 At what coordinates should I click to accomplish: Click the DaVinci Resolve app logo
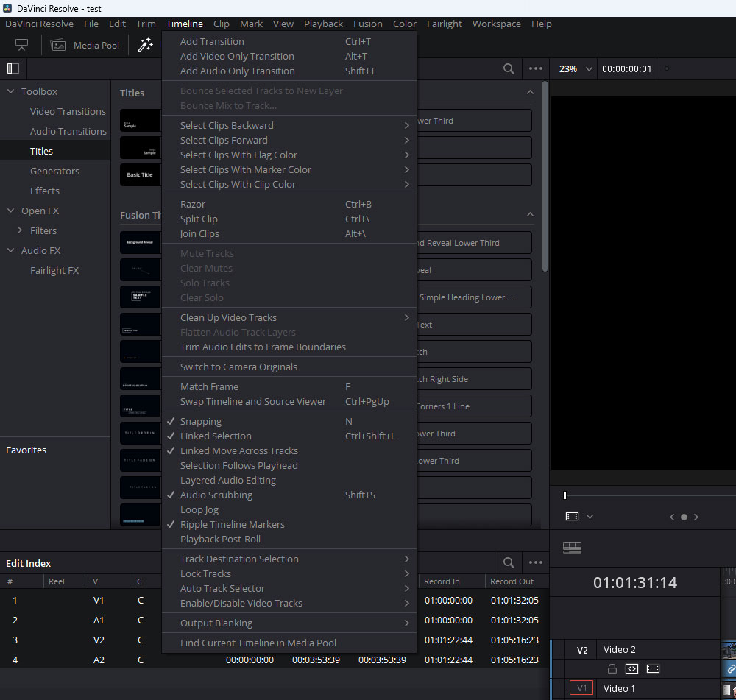(7, 8)
